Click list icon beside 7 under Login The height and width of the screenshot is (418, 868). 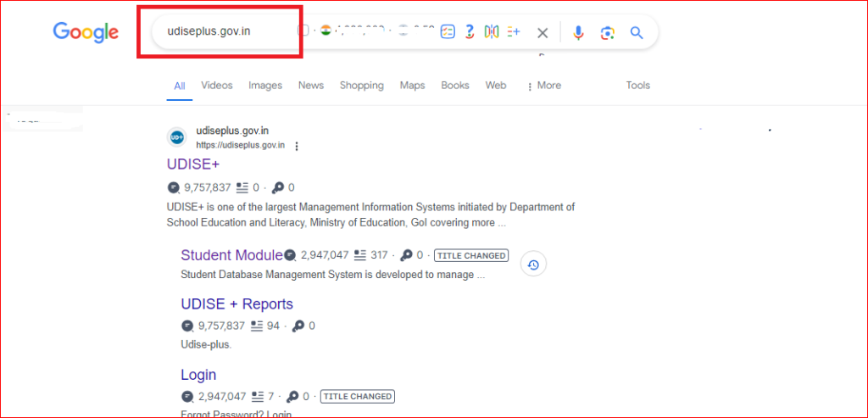[258, 397]
